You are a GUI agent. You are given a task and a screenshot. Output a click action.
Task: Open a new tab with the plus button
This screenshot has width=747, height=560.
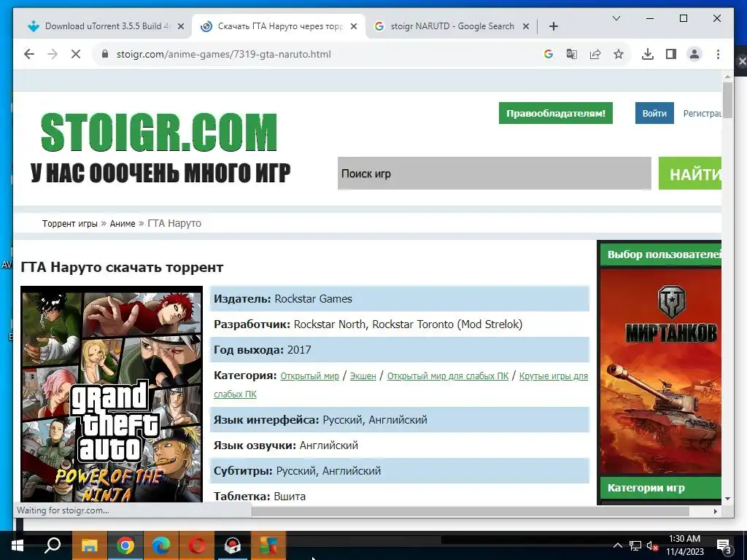click(x=553, y=27)
